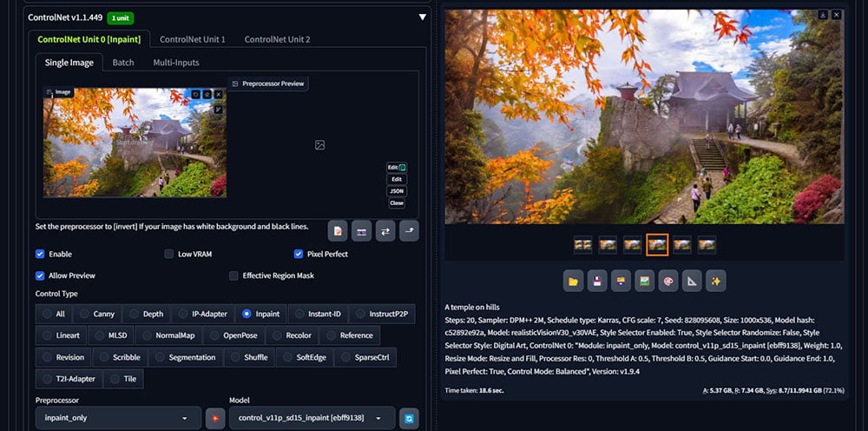Click the webcam camera icon button
868x431 pixels.
tap(362, 231)
